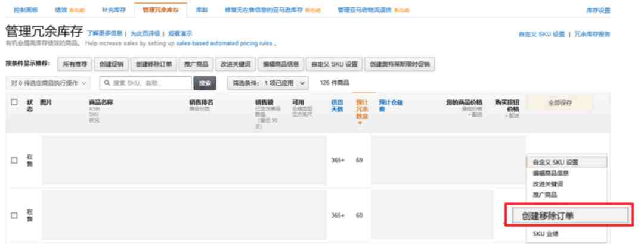Screen dimensions: 644x244
Task: Click the dark 搜索 button
Action: [205, 83]
